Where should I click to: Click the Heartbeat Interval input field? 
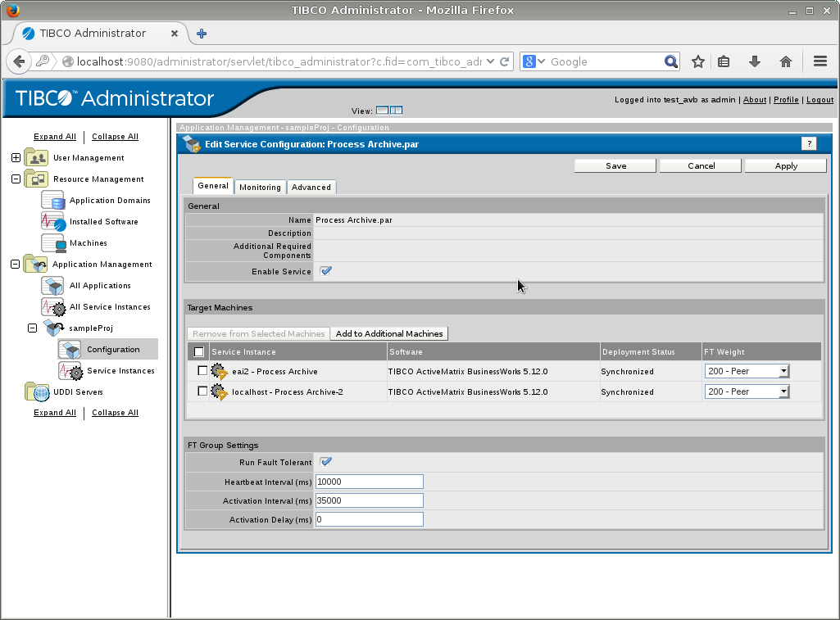369,482
